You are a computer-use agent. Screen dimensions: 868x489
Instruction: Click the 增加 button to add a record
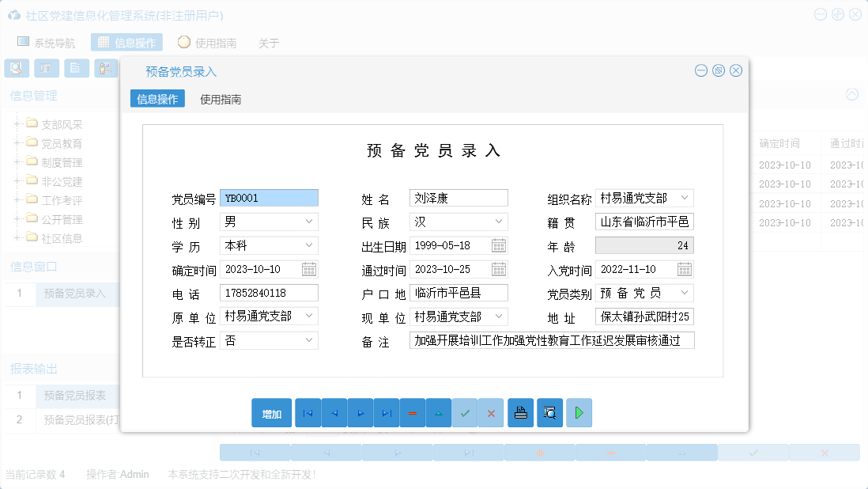[x=271, y=412]
